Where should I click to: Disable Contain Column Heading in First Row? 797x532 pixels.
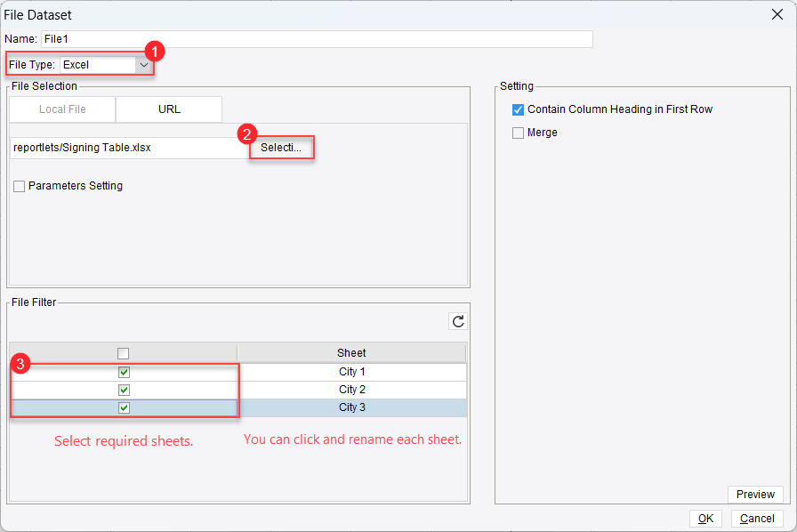point(518,109)
